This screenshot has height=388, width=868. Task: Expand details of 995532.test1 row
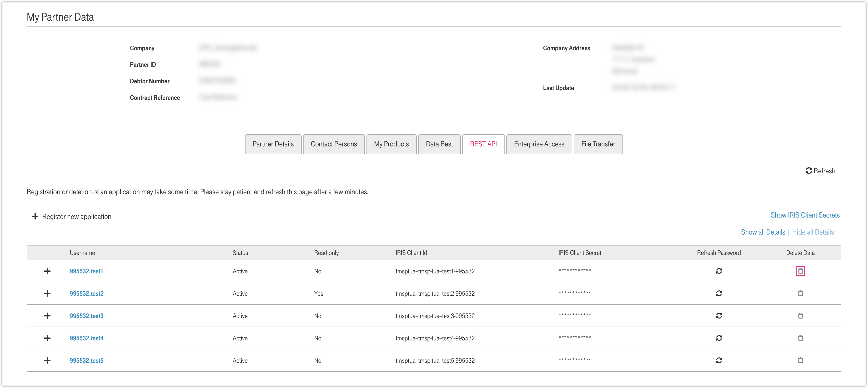click(47, 271)
